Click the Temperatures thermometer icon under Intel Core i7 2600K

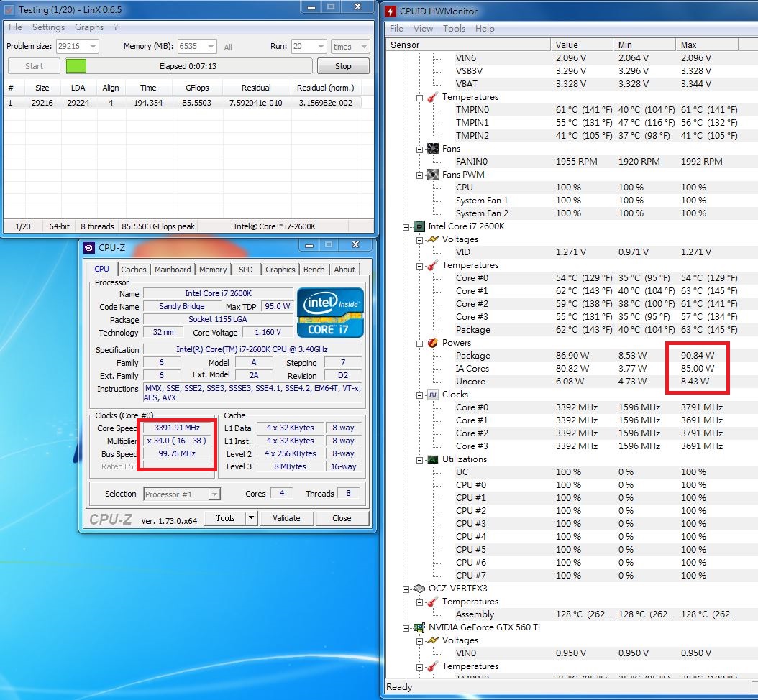(433, 265)
